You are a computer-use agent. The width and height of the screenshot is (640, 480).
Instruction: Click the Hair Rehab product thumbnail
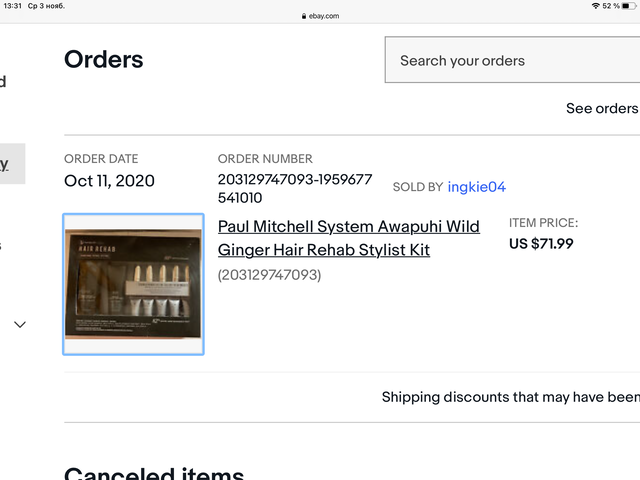tap(133, 284)
